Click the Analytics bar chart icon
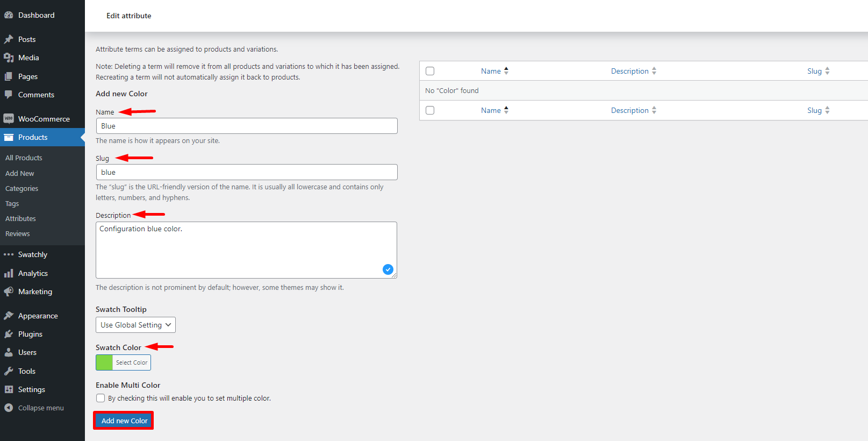868x441 pixels. (x=9, y=273)
